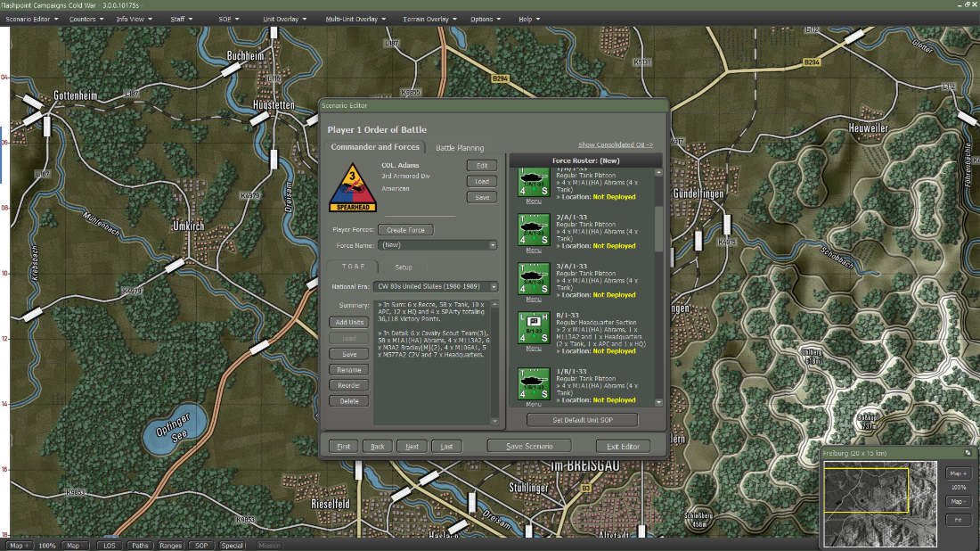Toggle the LOS display button
This screenshot has height=551, width=980.
[110, 546]
